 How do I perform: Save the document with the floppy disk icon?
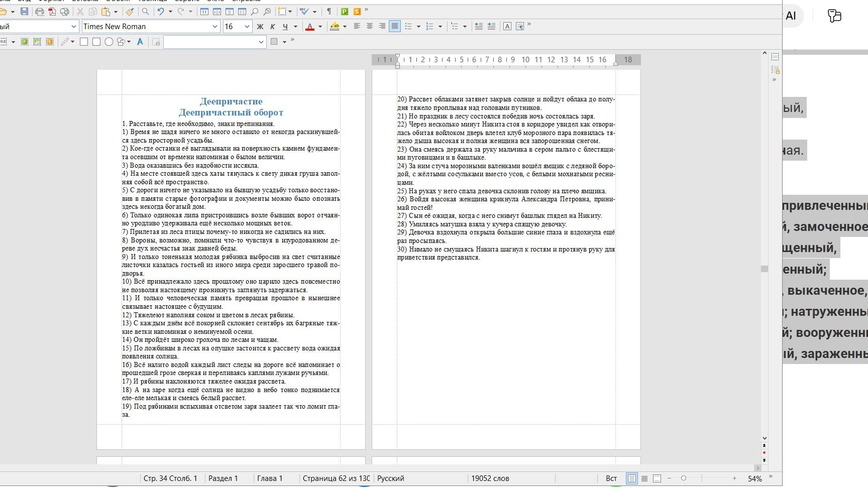coord(24,11)
